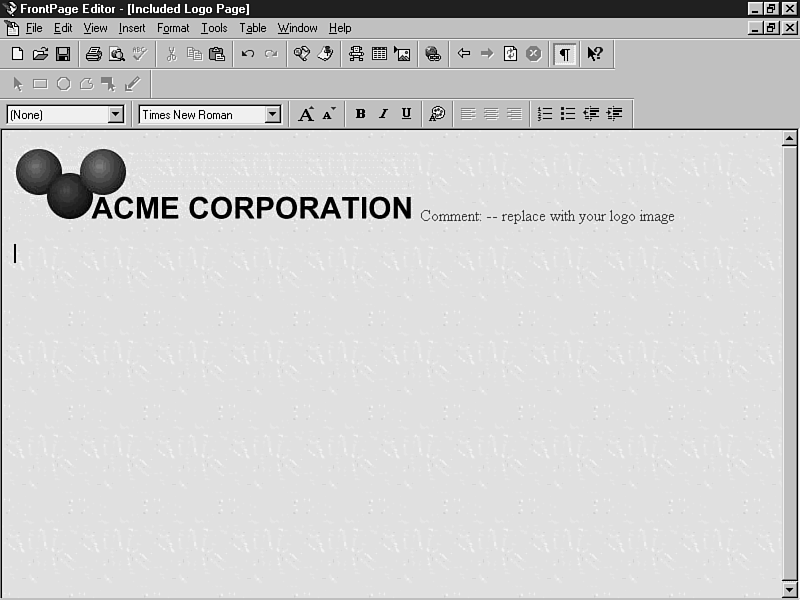Image resolution: width=800 pixels, height=600 pixels.
Task: Click the Back arrow navigation icon
Action: click(464, 54)
